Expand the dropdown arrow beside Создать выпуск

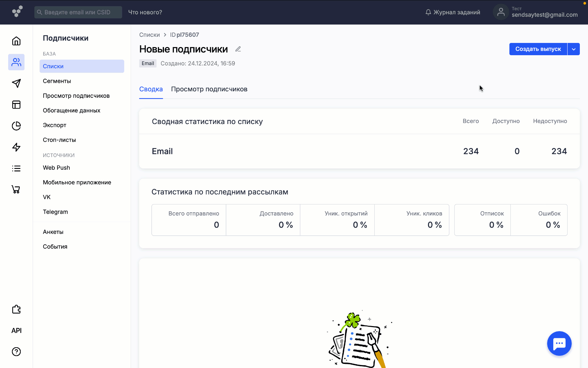(574, 49)
